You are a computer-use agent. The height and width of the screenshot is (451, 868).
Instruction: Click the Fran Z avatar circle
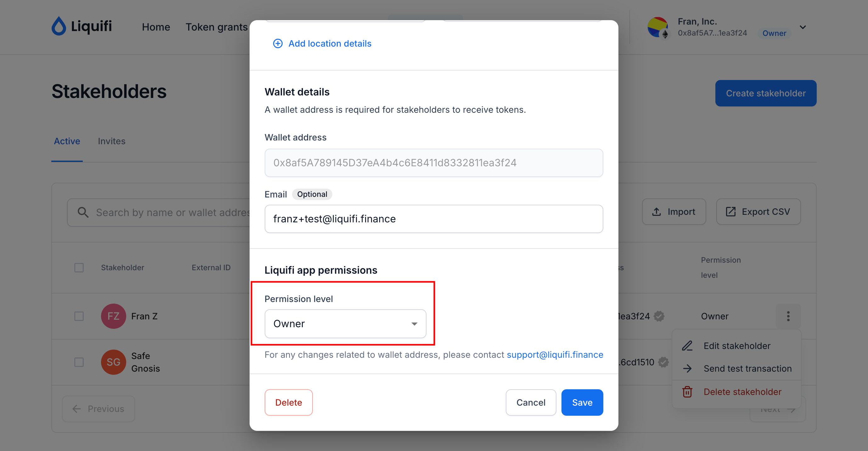coord(114,316)
